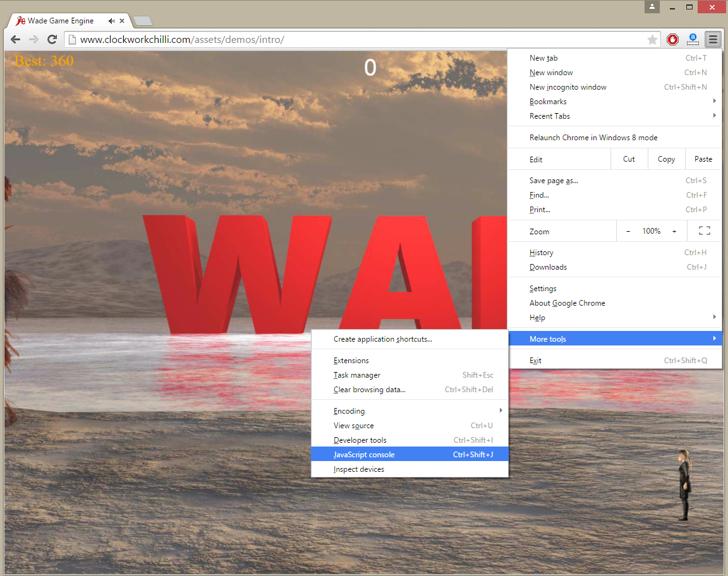Decrease zoom with the minus button
Viewport: 728px width, 576px height.
[x=628, y=231]
